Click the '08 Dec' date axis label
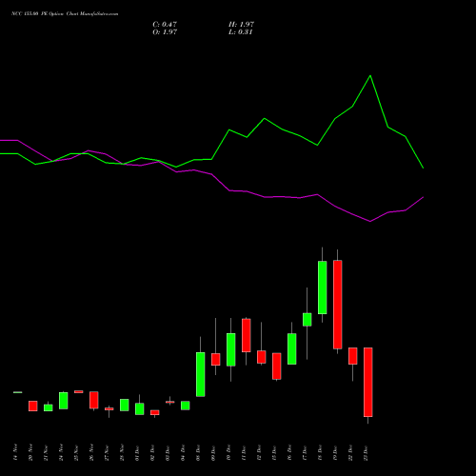Image resolution: width=476 pixels, height=476 pixels. pyautogui.click(x=198, y=452)
